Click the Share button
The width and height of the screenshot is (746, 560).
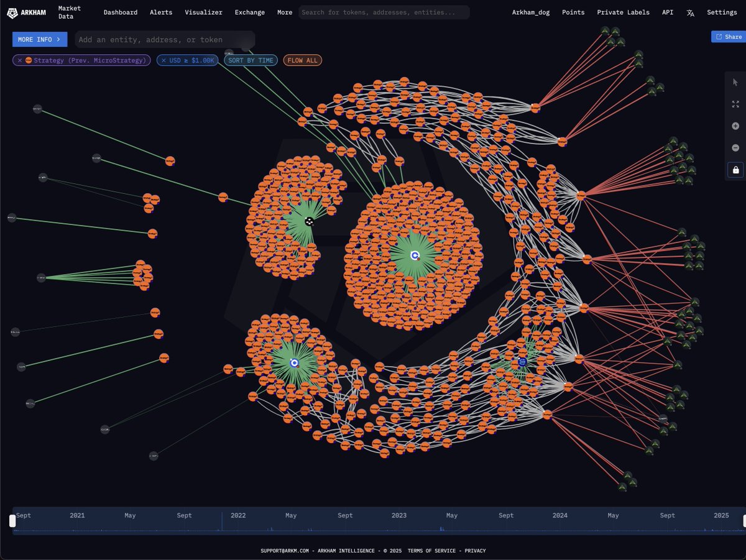729,37
